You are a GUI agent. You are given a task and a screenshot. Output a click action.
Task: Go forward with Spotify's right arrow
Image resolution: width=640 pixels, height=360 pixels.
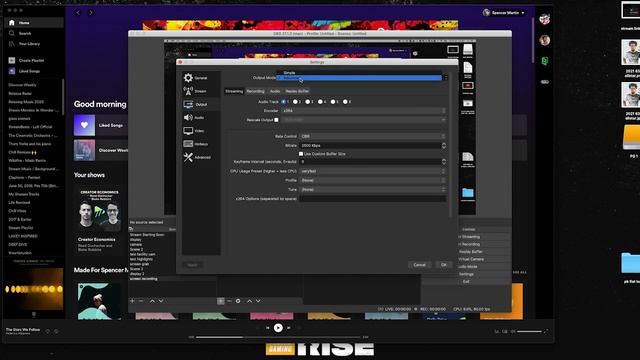pos(91,13)
